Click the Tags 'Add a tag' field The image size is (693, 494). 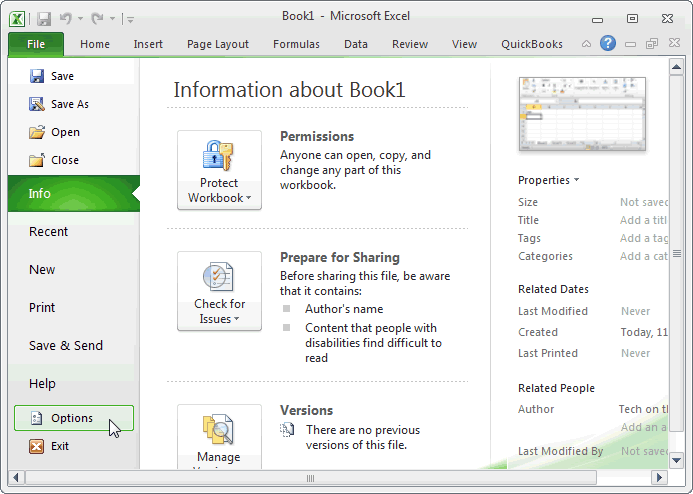[644, 238]
